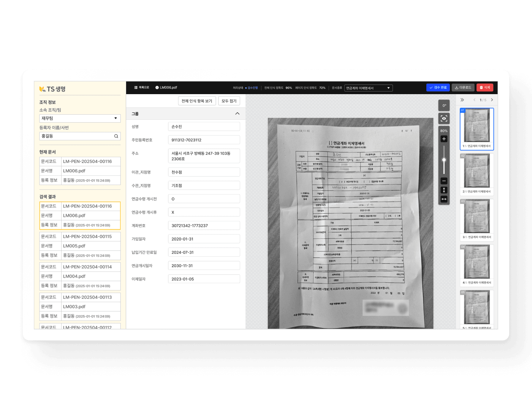Zoom in with the plus button

444,139
